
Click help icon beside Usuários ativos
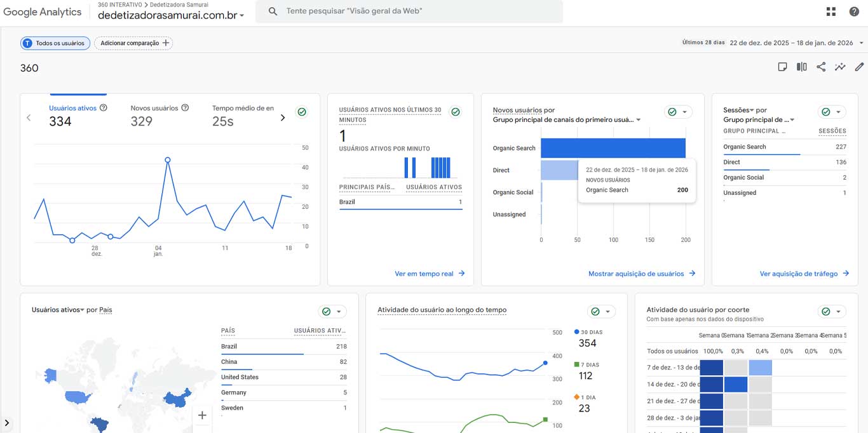[x=104, y=108]
